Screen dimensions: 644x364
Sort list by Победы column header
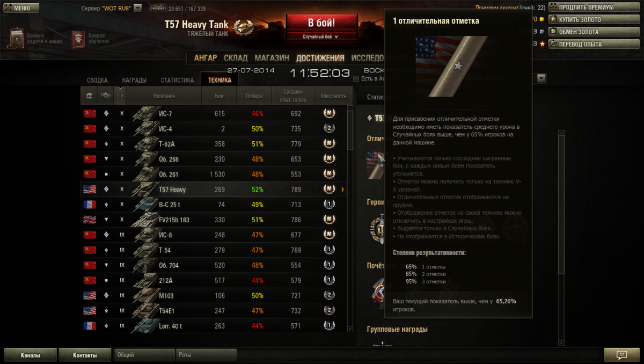pos(254,96)
